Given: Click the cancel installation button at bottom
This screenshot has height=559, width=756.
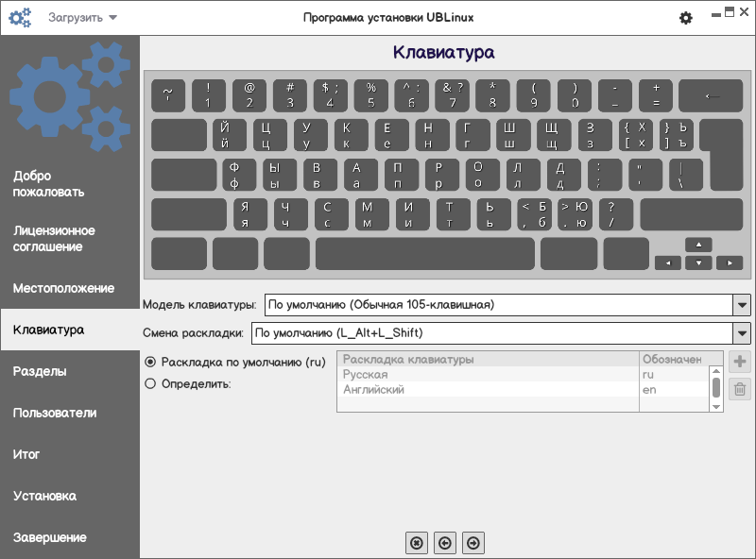Looking at the screenshot, I should 416,542.
